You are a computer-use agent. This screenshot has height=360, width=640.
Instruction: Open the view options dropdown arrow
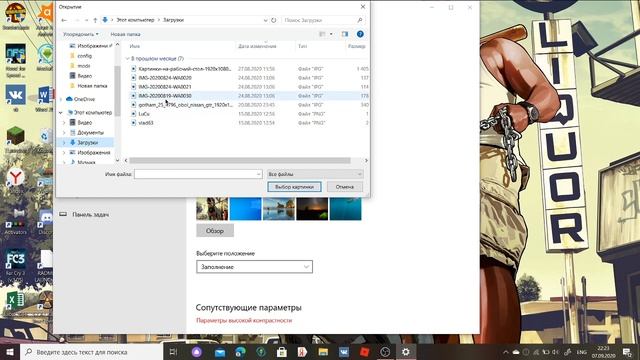(x=331, y=34)
